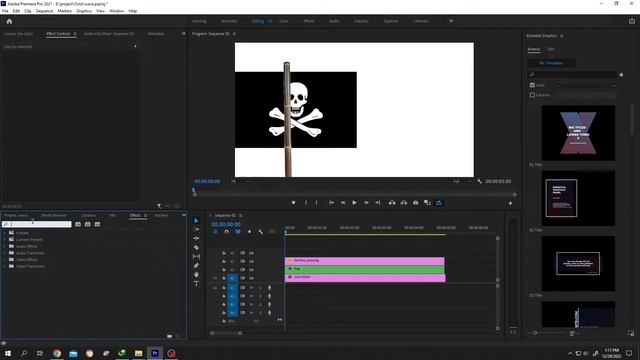Filter by 32-bit Color effects

87,224
